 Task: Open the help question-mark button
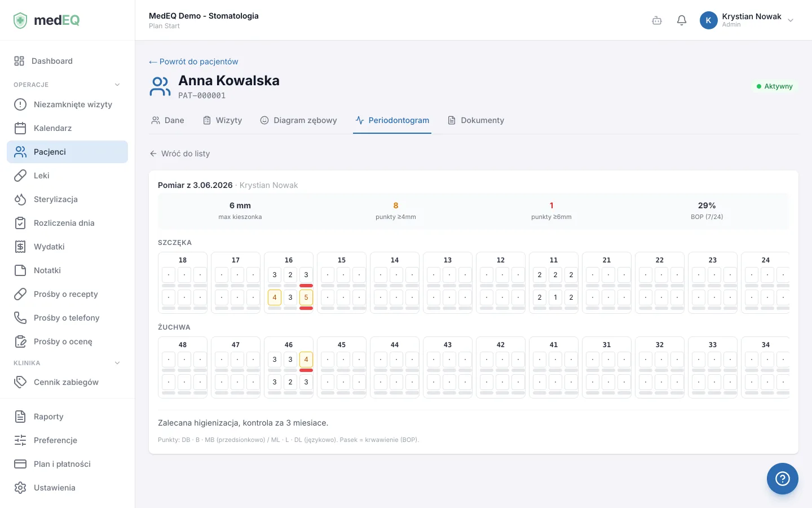[783, 479]
